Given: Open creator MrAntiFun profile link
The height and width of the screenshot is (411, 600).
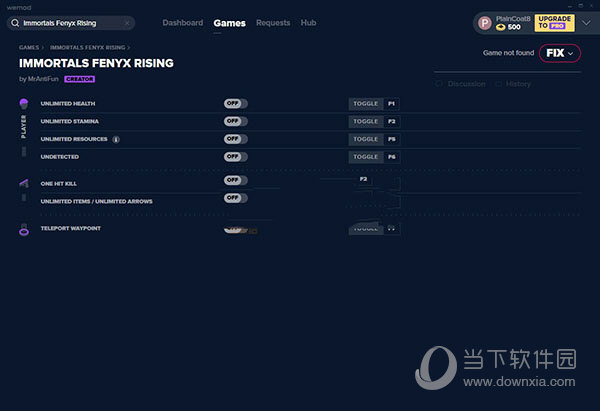Looking at the screenshot, I should (x=43, y=79).
